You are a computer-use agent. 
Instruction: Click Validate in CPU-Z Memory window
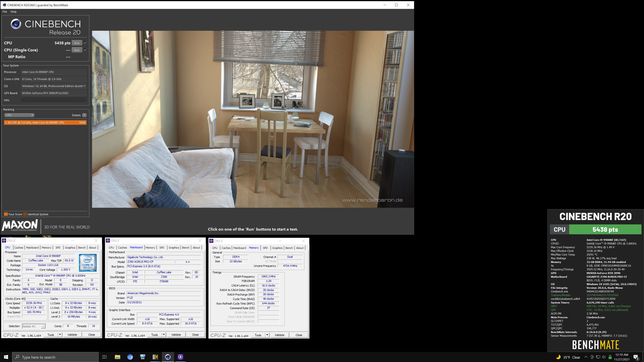pos(280,335)
